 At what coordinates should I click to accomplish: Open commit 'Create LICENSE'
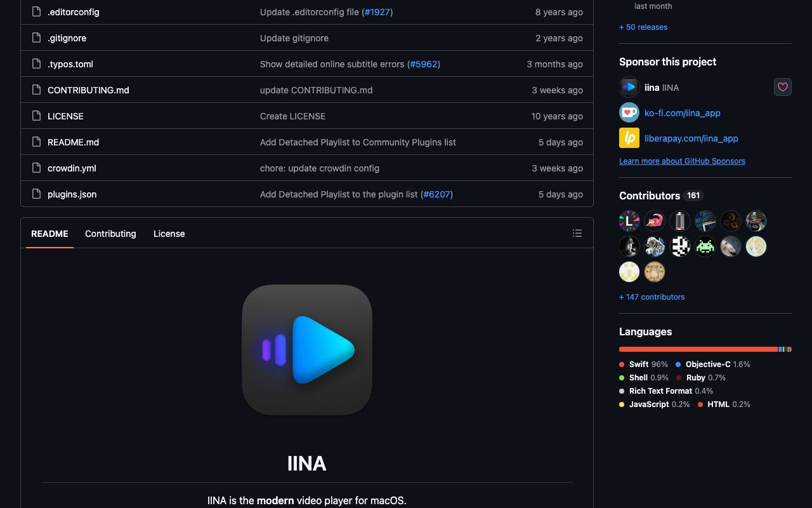[292, 116]
